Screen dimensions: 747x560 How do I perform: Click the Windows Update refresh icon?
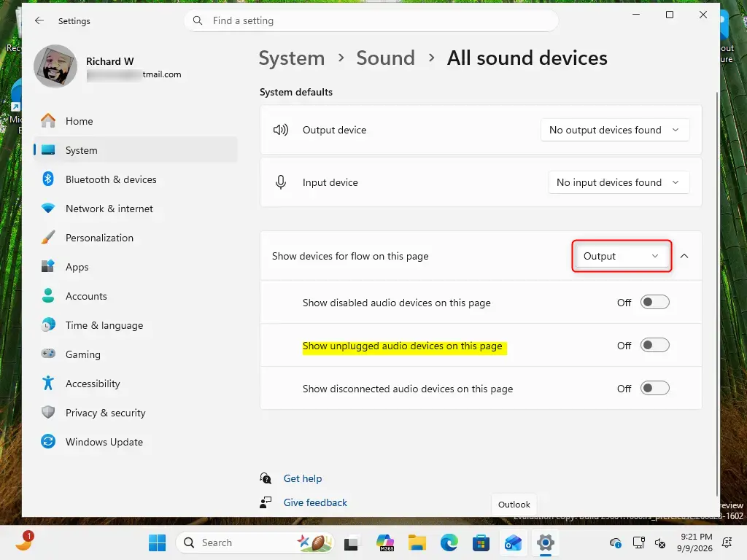pos(48,441)
